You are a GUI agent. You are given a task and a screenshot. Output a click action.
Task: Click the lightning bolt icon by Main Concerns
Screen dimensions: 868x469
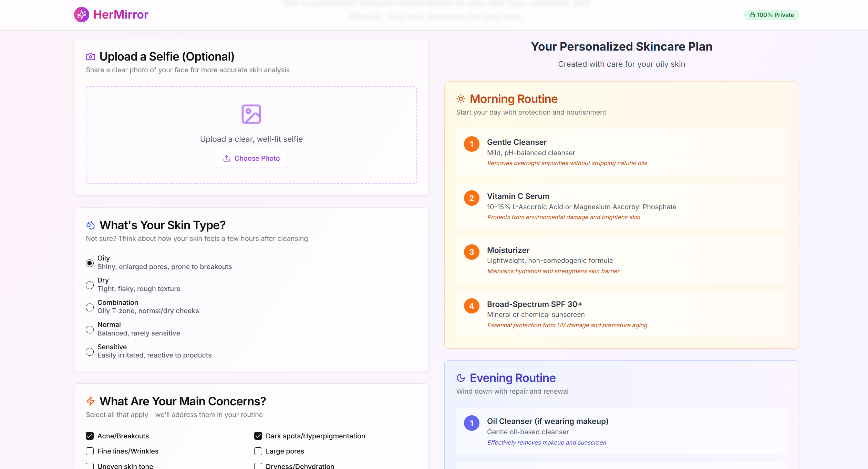click(91, 401)
